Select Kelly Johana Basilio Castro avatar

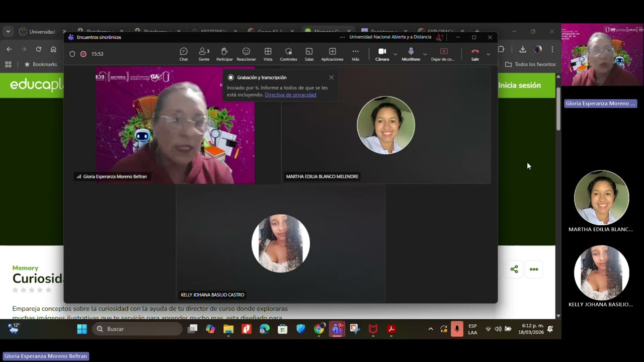[281, 243]
